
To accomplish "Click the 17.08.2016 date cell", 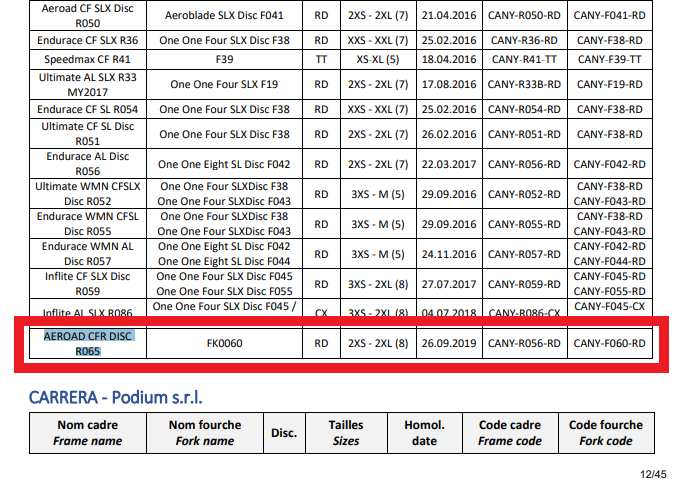I will (x=449, y=85).
